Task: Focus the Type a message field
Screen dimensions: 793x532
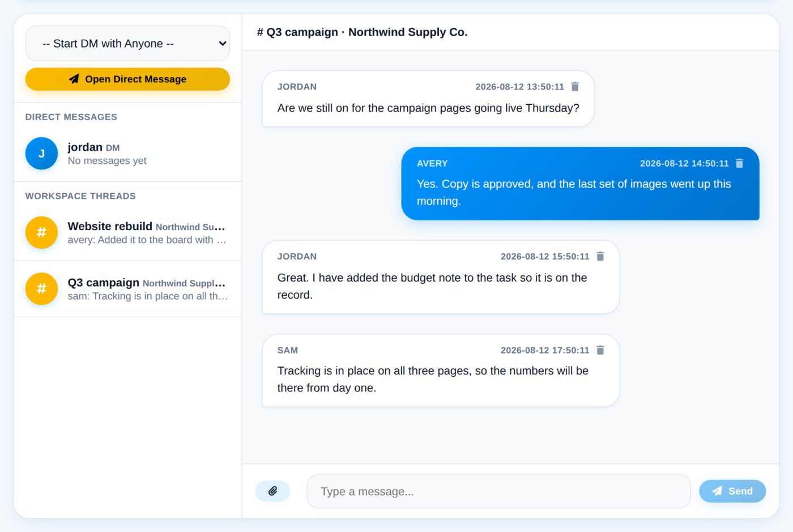Action: pos(498,491)
